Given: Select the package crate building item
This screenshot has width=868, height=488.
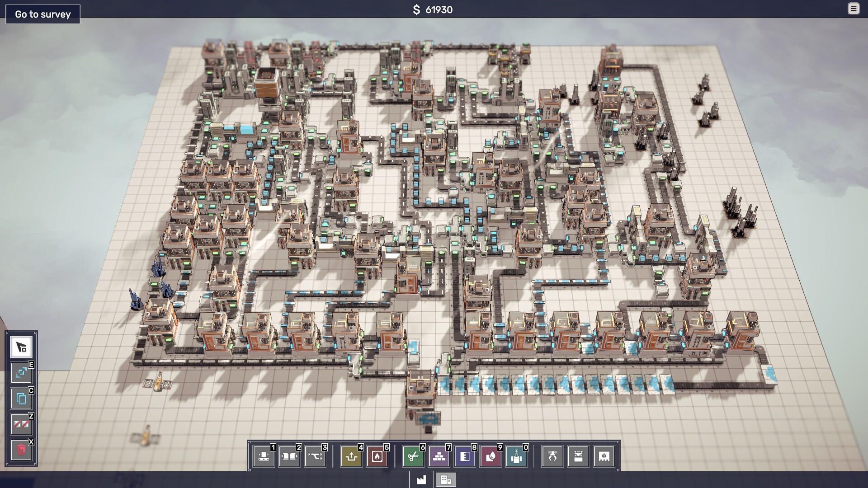Looking at the screenshot, I should click(x=604, y=456).
